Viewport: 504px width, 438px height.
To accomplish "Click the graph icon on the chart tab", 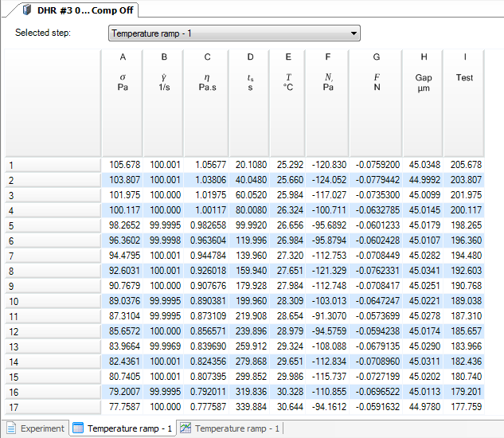I will tap(186, 428).
